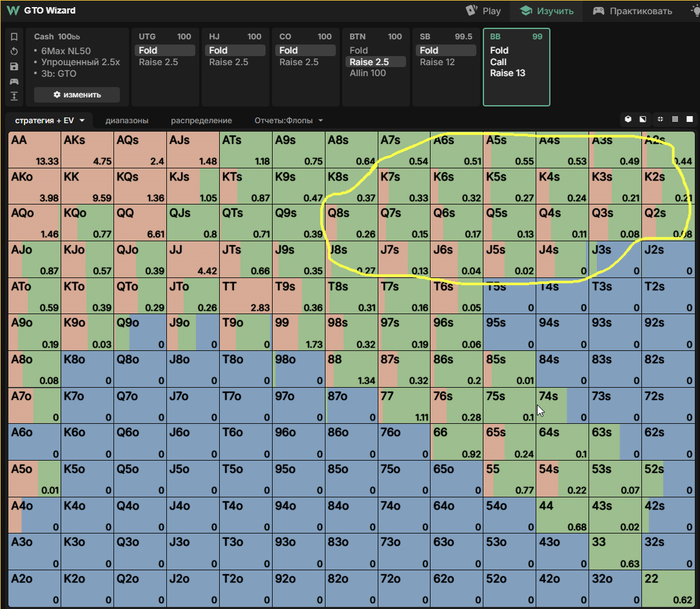Click the vertical collapse icon in sidebar
Viewport: 700px width, 609px height.
click(x=14, y=96)
